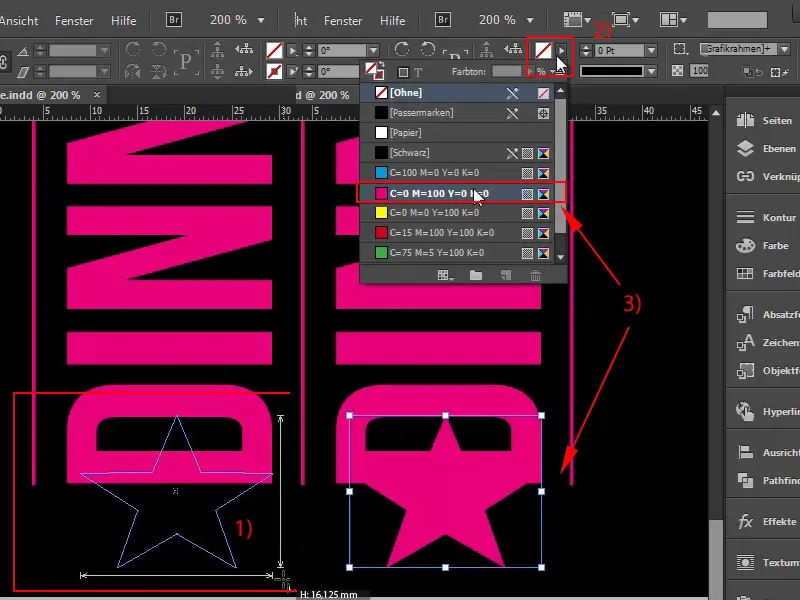Image resolution: width=800 pixels, height=600 pixels.
Task: Swap fill and stroke in swatches panel
Action: pyautogui.click(x=383, y=64)
